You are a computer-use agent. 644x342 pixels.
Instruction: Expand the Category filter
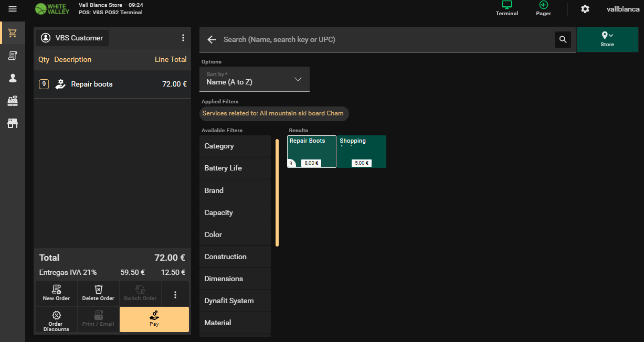tap(235, 146)
